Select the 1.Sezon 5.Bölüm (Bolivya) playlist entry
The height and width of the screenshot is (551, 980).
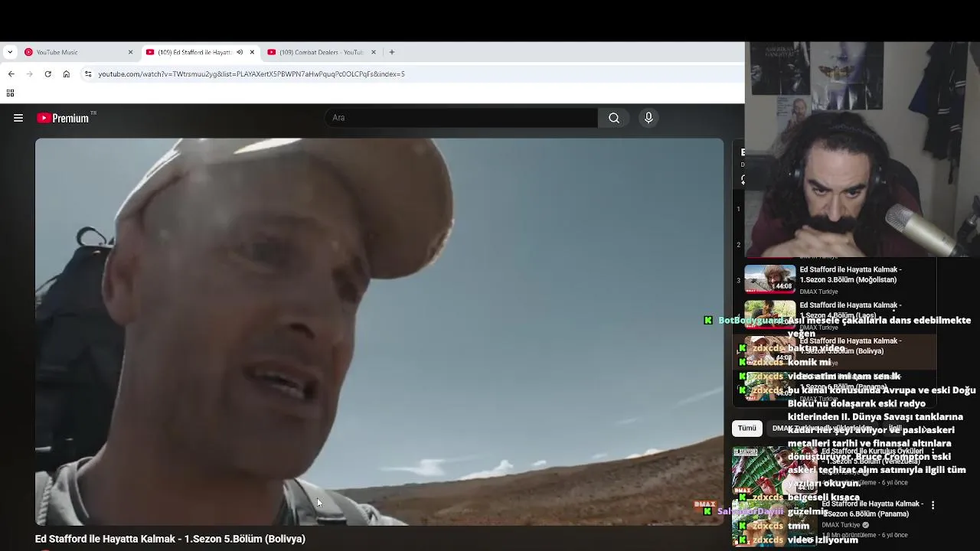(x=835, y=352)
